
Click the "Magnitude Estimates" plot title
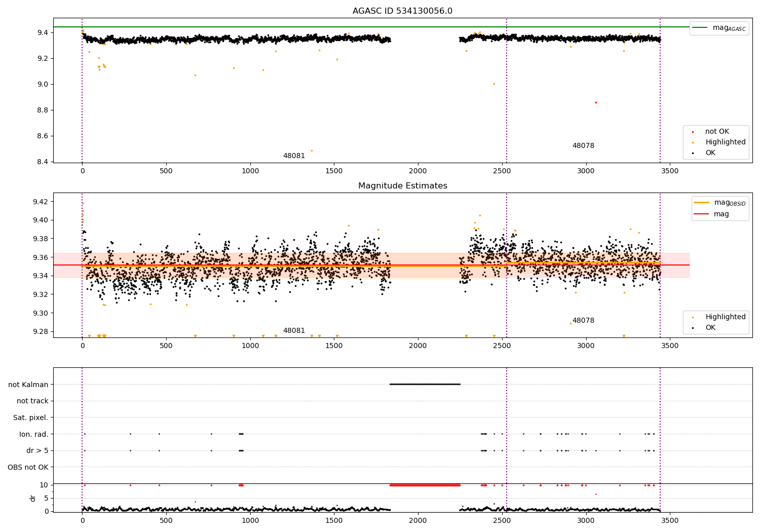[x=402, y=186]
